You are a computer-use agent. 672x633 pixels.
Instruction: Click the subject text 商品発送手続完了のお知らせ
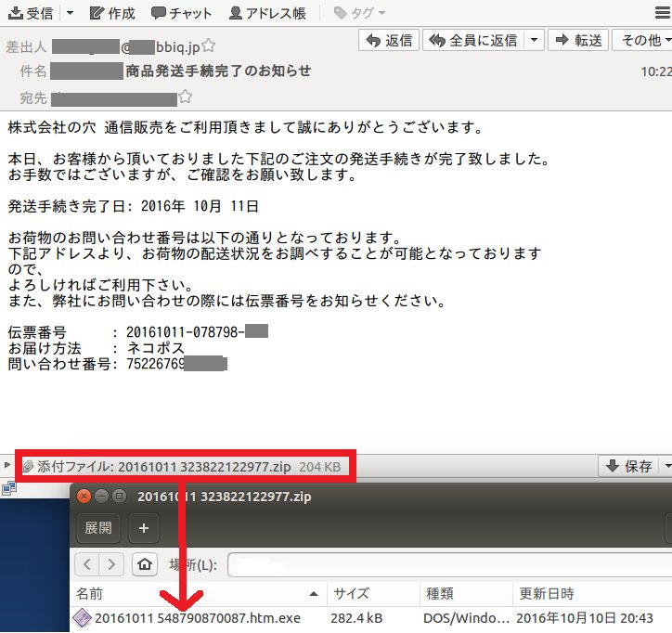coord(218,71)
